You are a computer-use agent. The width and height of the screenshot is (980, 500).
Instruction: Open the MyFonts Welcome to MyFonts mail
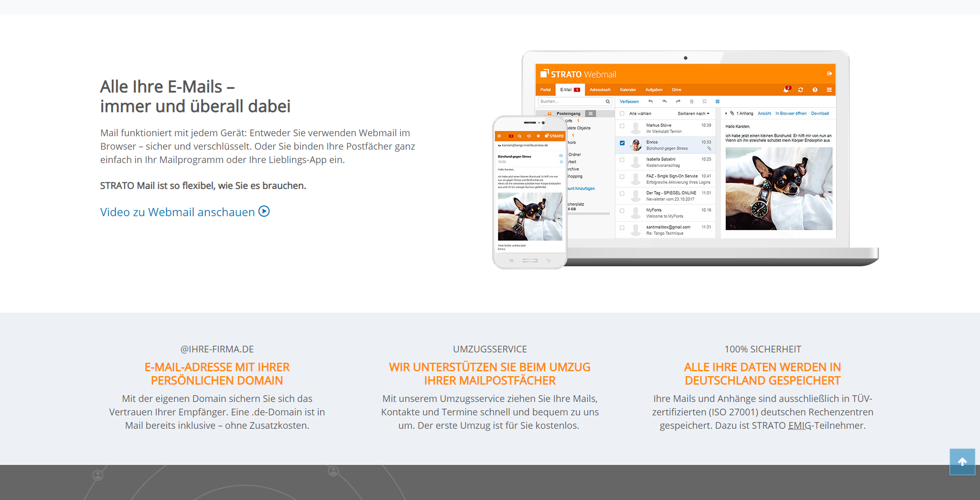(666, 213)
